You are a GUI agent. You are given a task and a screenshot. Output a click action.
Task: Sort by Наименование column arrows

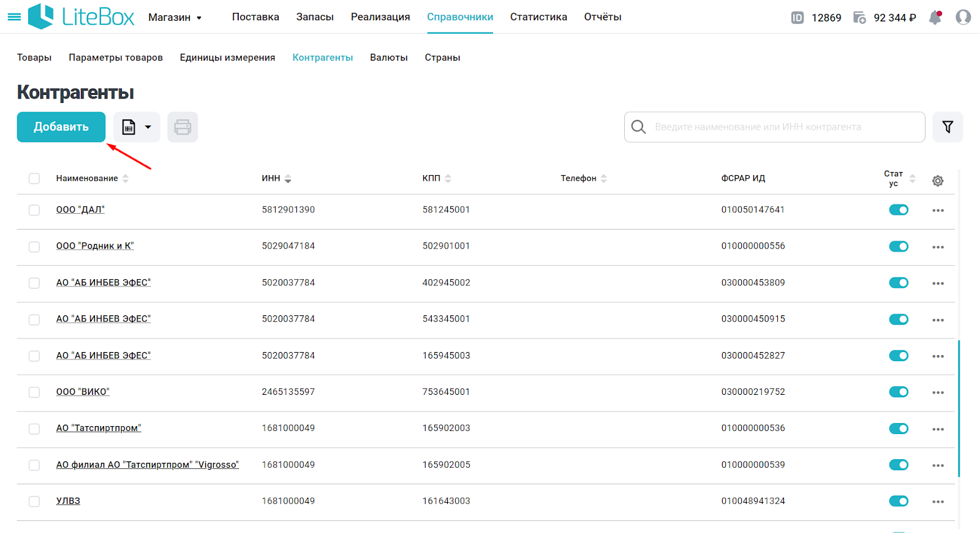pyautogui.click(x=126, y=179)
